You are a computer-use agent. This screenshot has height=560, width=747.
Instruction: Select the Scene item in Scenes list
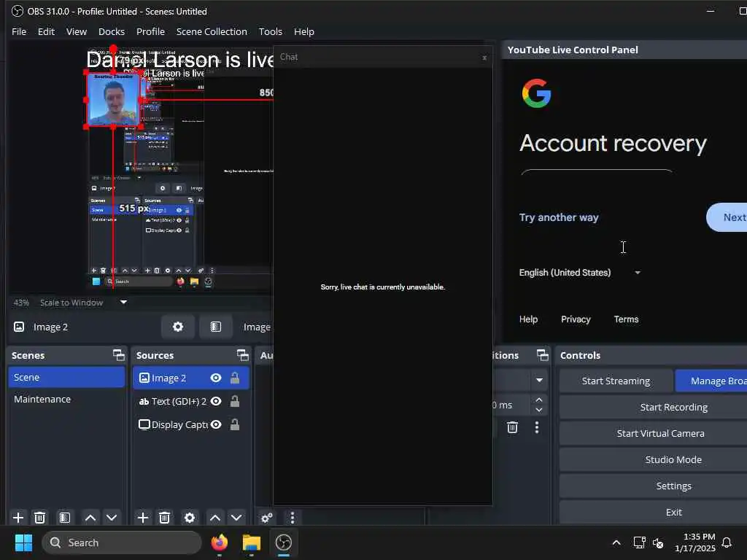(x=66, y=377)
